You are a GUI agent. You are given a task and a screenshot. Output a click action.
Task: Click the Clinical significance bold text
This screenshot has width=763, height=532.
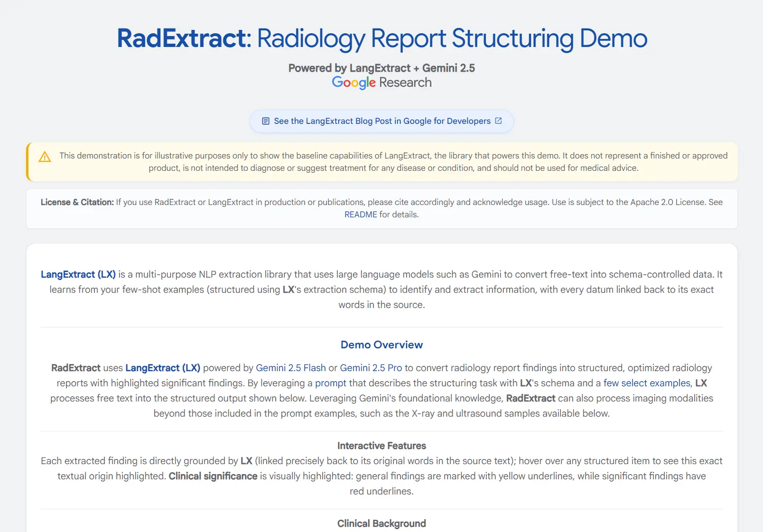coord(213,476)
